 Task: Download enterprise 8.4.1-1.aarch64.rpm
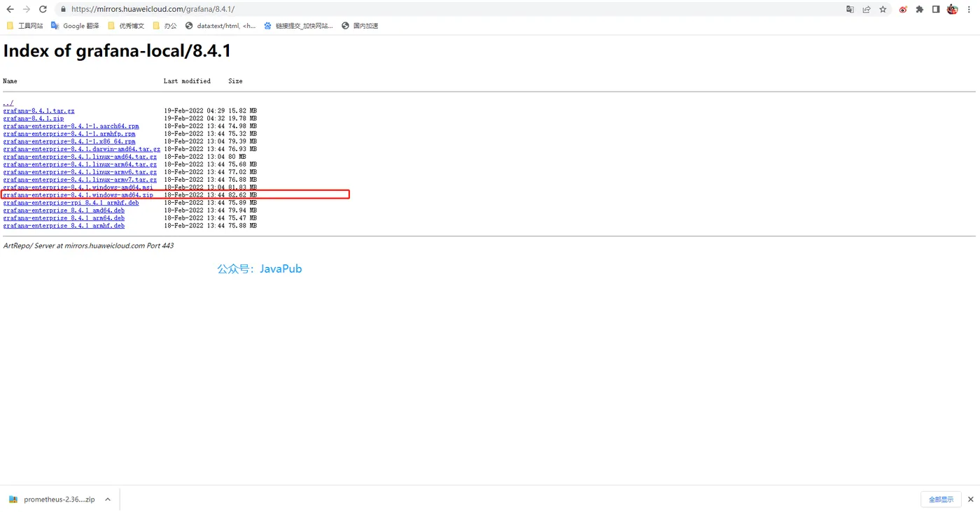point(71,126)
